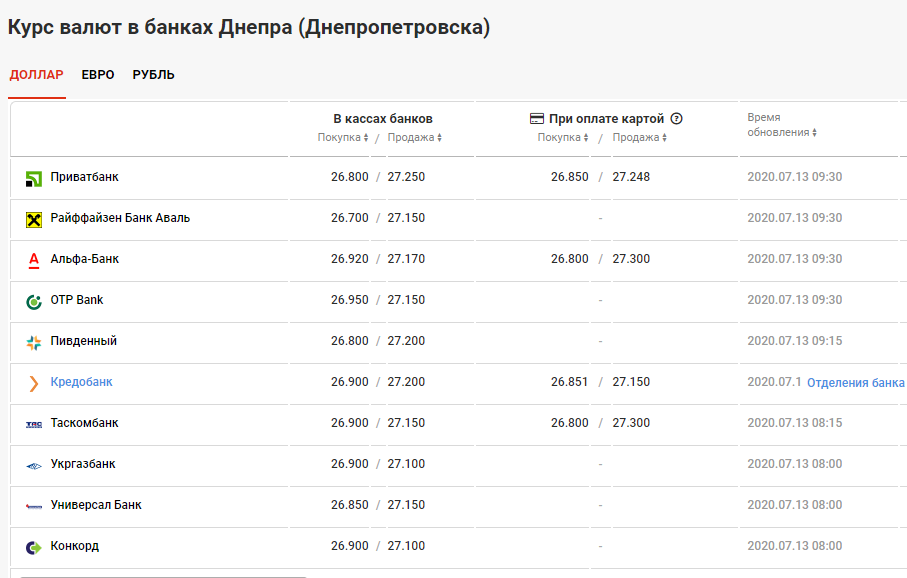
Task: Click the Райффайзен Банк Аваль name
Action: 120,218
